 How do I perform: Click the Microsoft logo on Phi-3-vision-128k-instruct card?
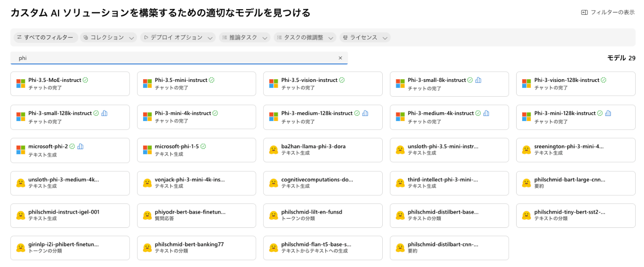point(527,84)
